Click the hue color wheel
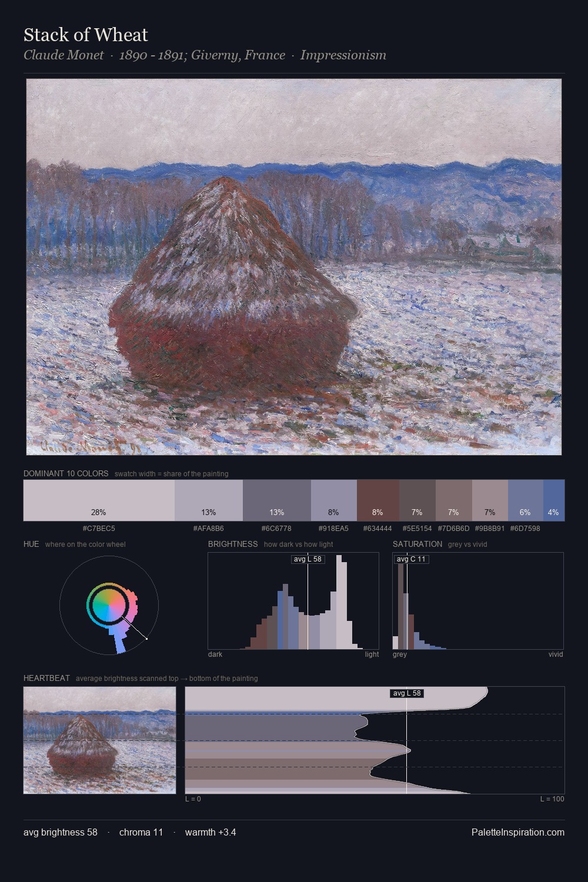 tap(109, 604)
